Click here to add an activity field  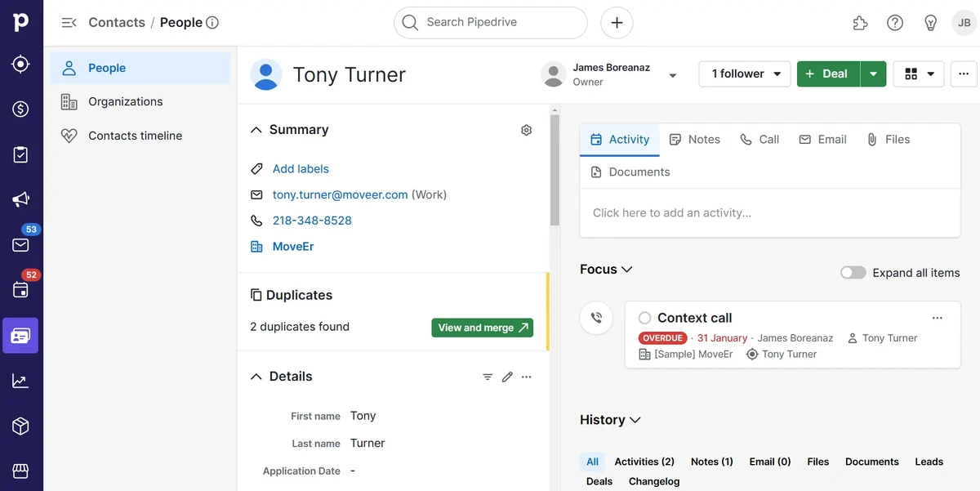click(770, 213)
